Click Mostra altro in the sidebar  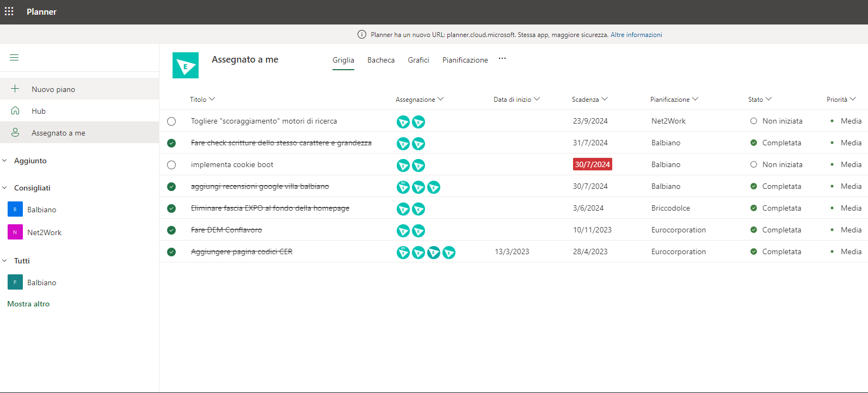28,304
